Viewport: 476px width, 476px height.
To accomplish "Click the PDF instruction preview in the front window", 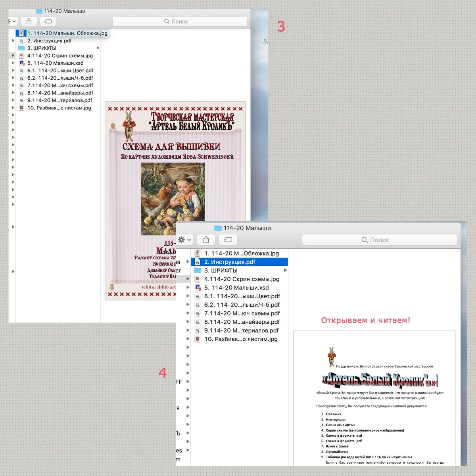I will (x=374, y=398).
